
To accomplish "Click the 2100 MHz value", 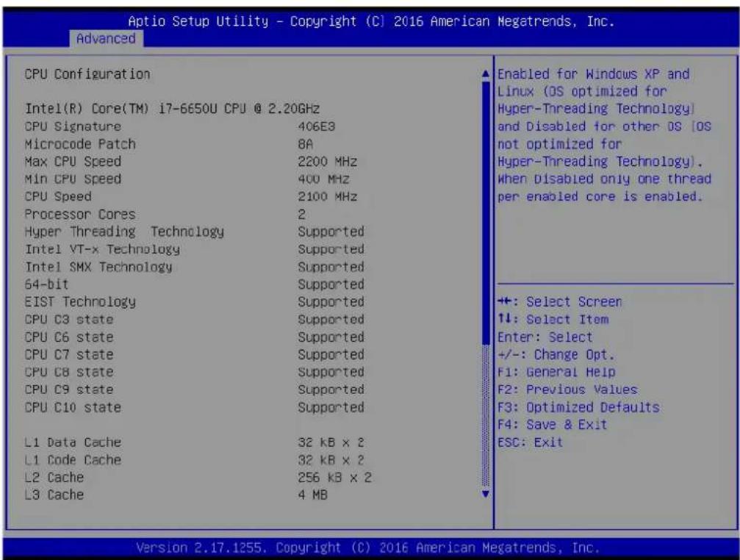I will 327,196.
